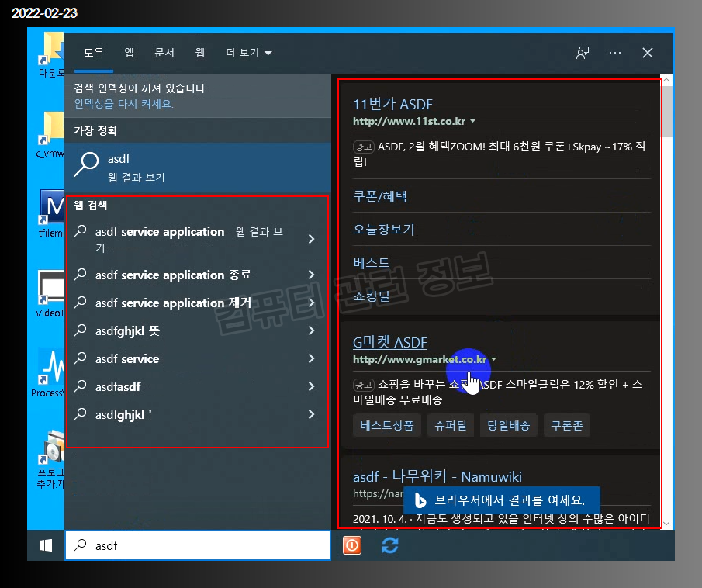Click '인덱싱을 다시 켜세요' link
The image size is (702, 588).
[x=123, y=104]
